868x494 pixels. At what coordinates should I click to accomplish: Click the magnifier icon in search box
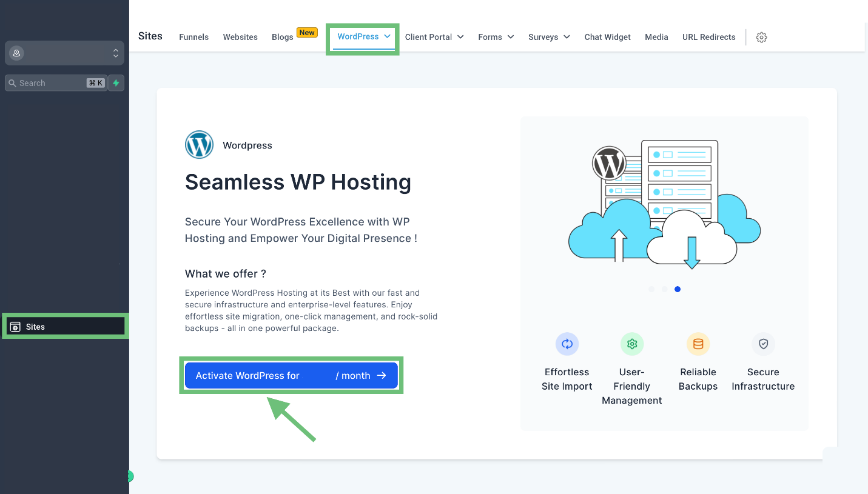(12, 83)
